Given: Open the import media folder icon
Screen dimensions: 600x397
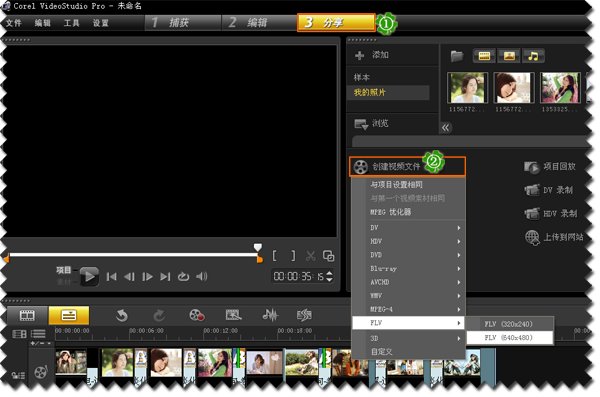Looking at the screenshot, I should point(457,56).
